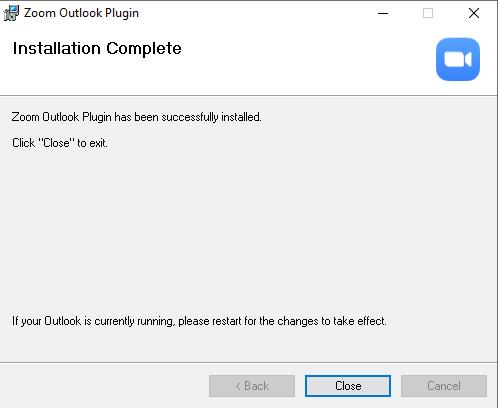Close the window with the title bar X

pyautogui.click(x=474, y=13)
